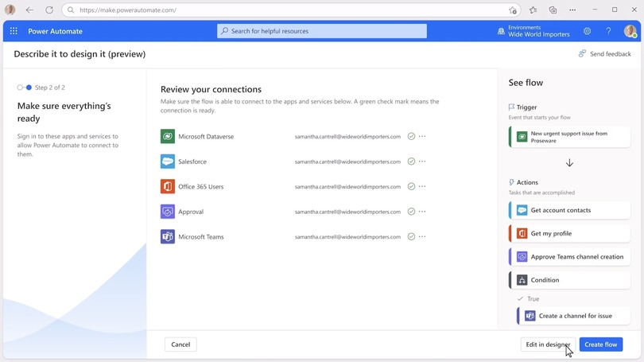Screen dimensions: 644x362
Task: Select the Create a channel for issue action
Action: pyautogui.click(x=574, y=316)
